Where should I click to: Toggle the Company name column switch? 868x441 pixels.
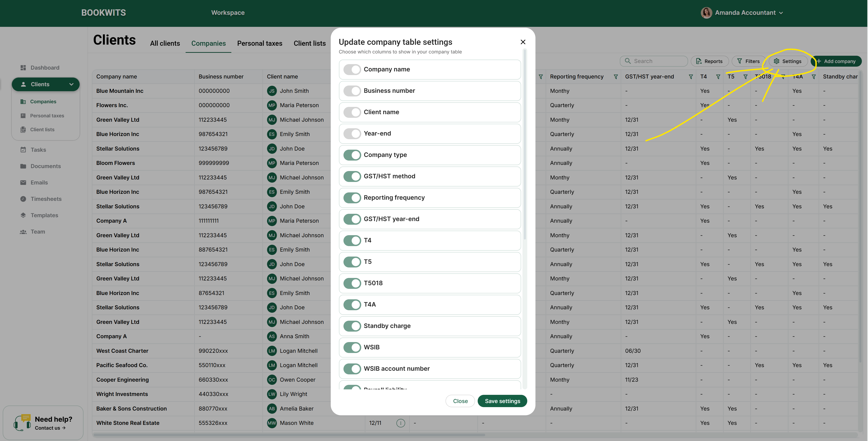click(x=352, y=69)
